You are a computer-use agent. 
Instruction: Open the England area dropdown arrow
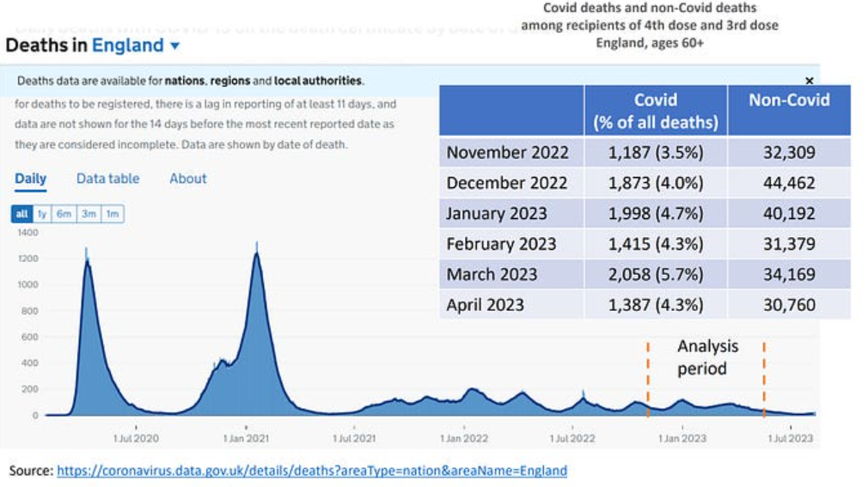pyautogui.click(x=175, y=46)
